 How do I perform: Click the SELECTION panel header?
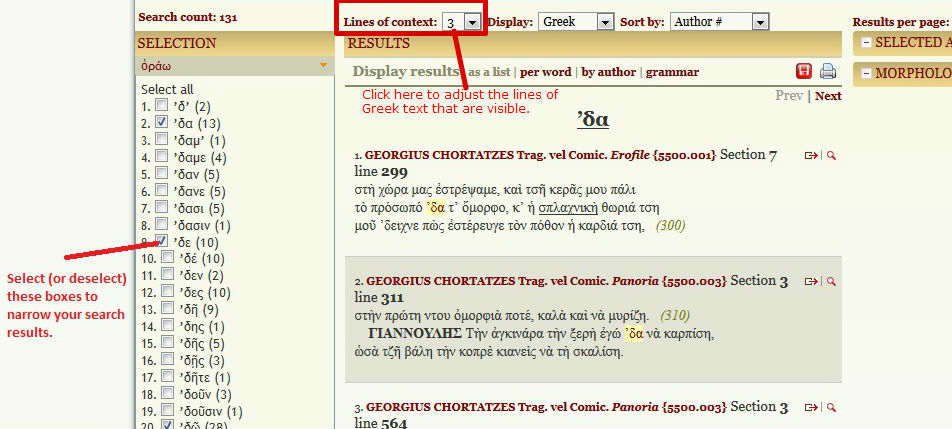click(x=234, y=44)
